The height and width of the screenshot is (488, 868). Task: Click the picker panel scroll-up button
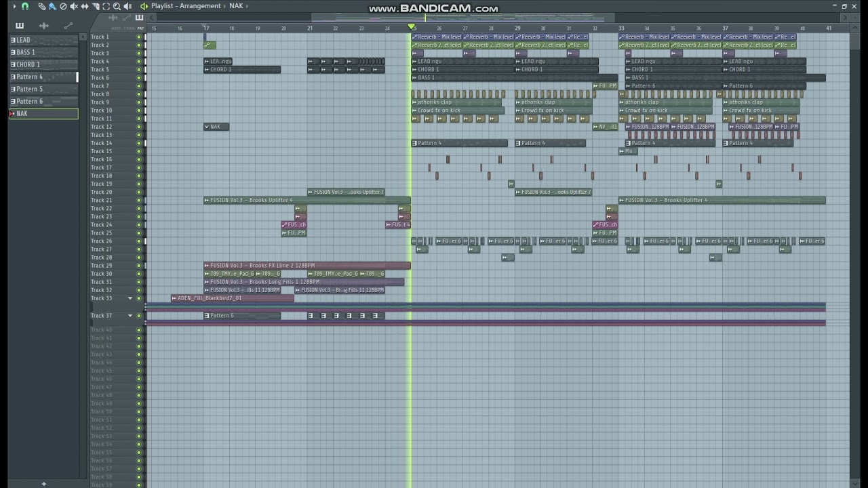[84, 36]
